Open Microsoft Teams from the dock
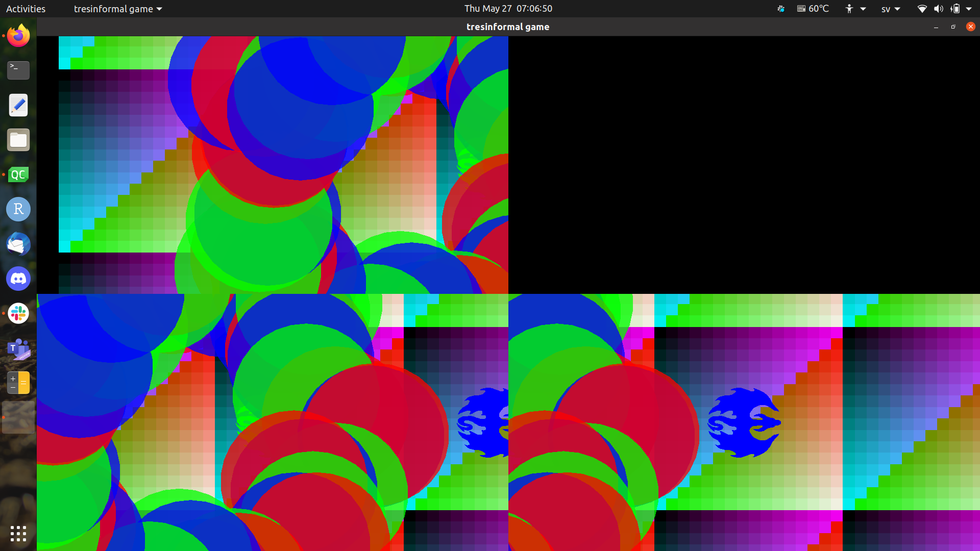This screenshot has width=980, height=551. 18,349
